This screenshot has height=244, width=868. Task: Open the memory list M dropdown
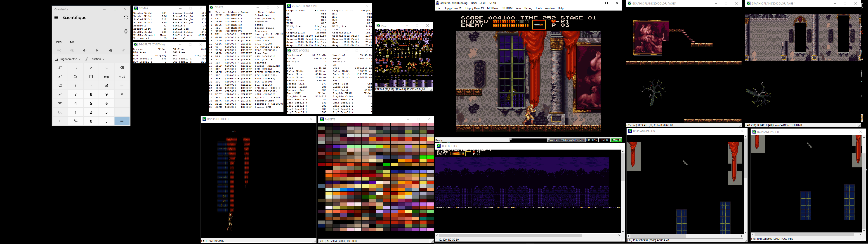pos(123,51)
